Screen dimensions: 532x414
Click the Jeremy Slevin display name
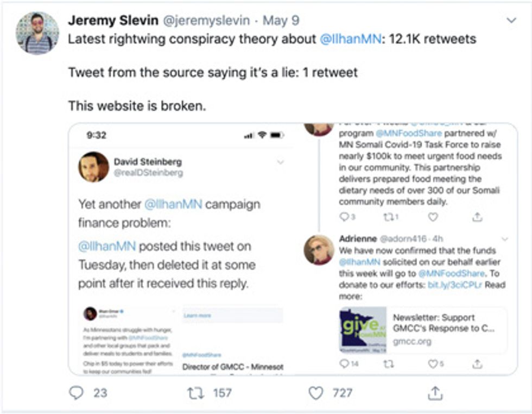tap(113, 21)
